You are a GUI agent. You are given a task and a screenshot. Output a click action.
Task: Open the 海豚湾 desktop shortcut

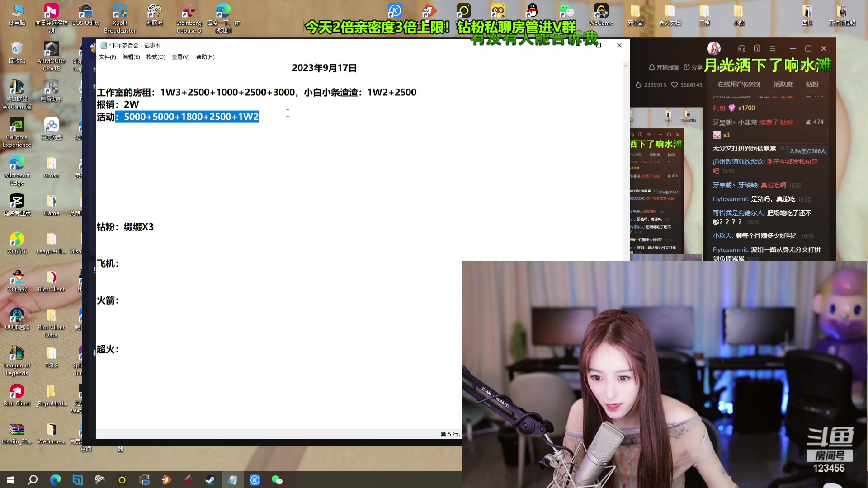(155, 15)
